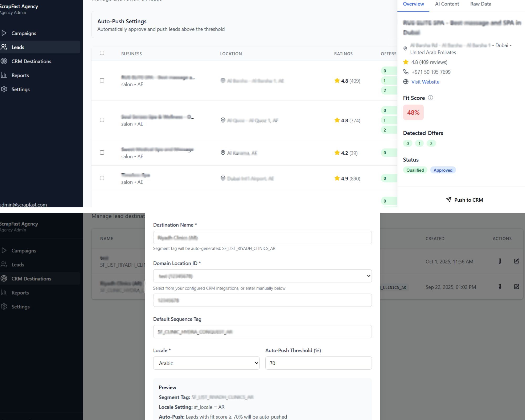Viewport: 525px width, 420px height.
Task: Check the lead row rated 4.8 (774)
Action: 102,120
